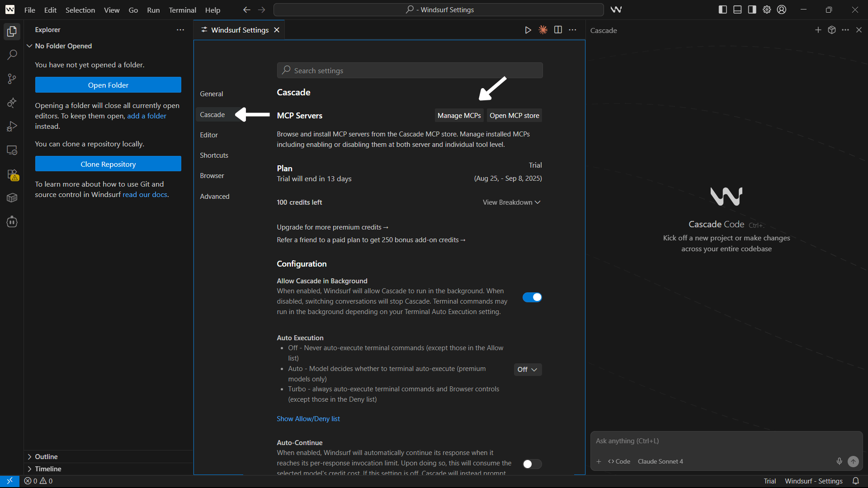This screenshot has width=868, height=488.
Task: Open the account profile icon
Action: tap(782, 9)
